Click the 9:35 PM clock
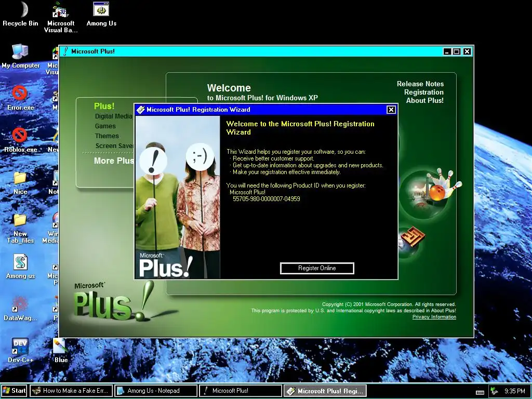 tap(515, 391)
